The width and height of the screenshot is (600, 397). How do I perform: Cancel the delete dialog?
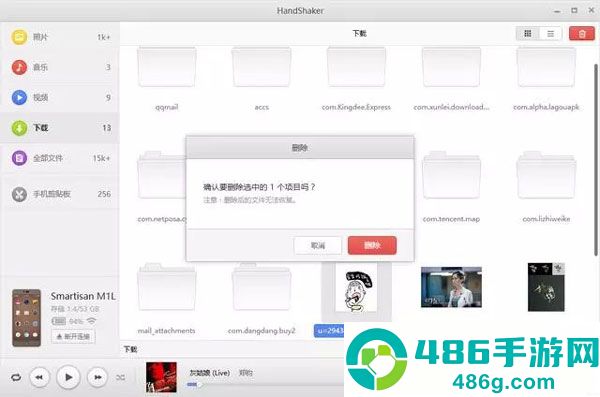(318, 245)
